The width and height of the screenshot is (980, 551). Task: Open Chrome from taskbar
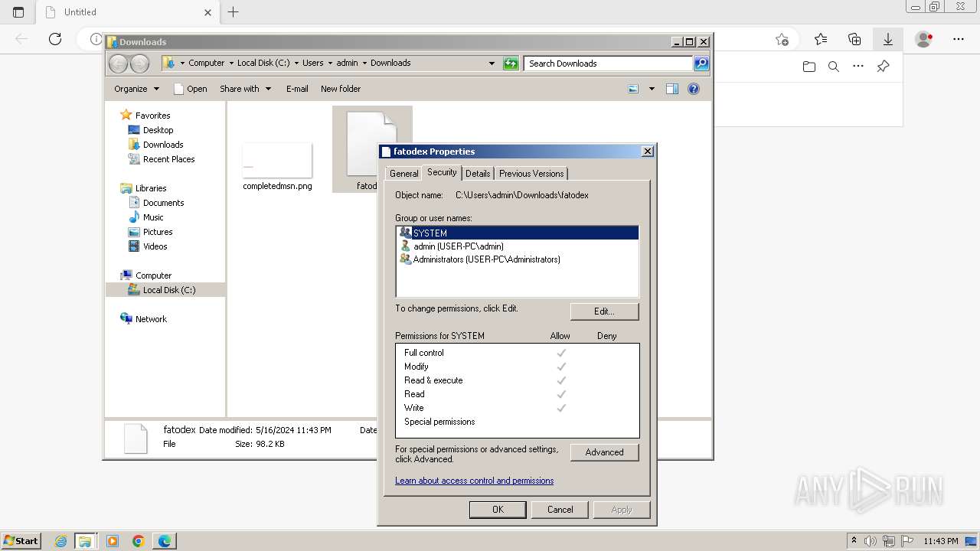pos(138,541)
